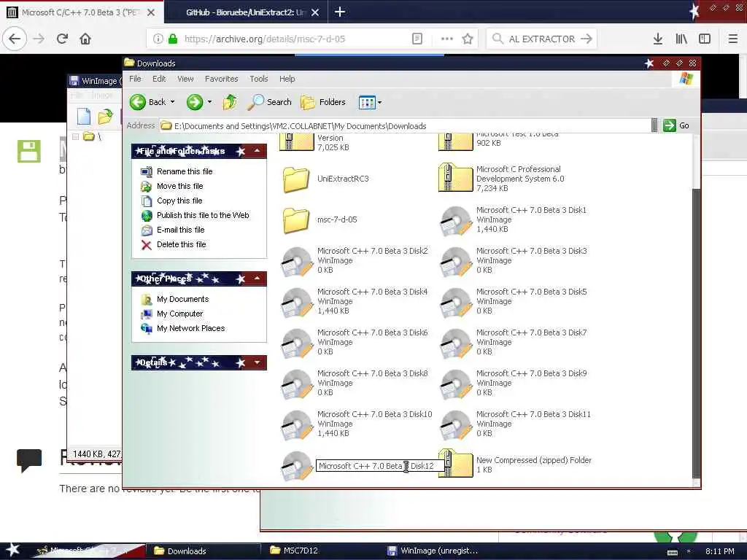Click the Disk12 rename text field
This screenshot has height=560, width=747.
coord(379,466)
